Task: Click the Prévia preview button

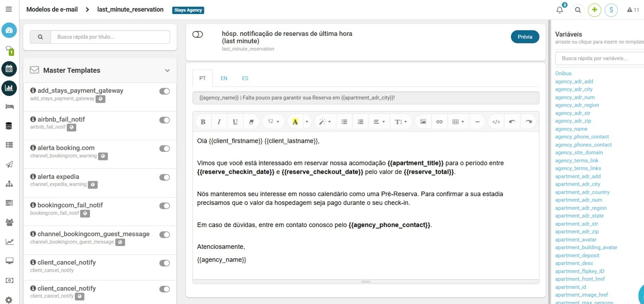Action: [525, 37]
